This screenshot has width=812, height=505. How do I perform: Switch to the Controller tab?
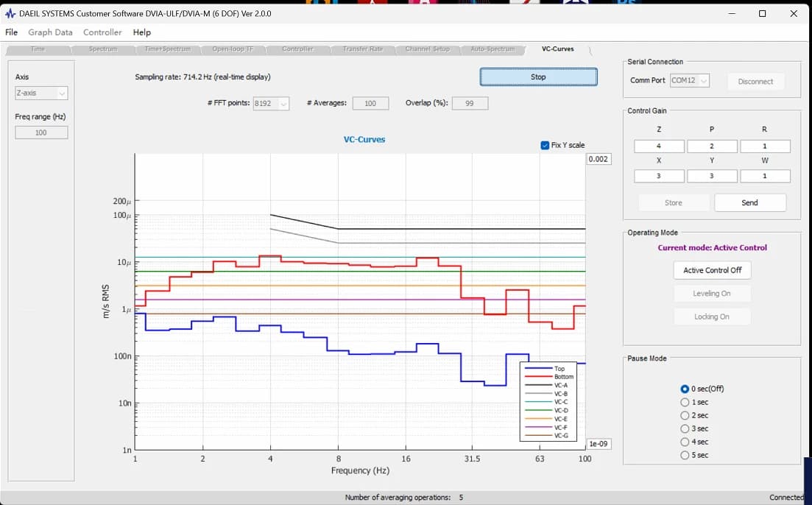(x=297, y=49)
